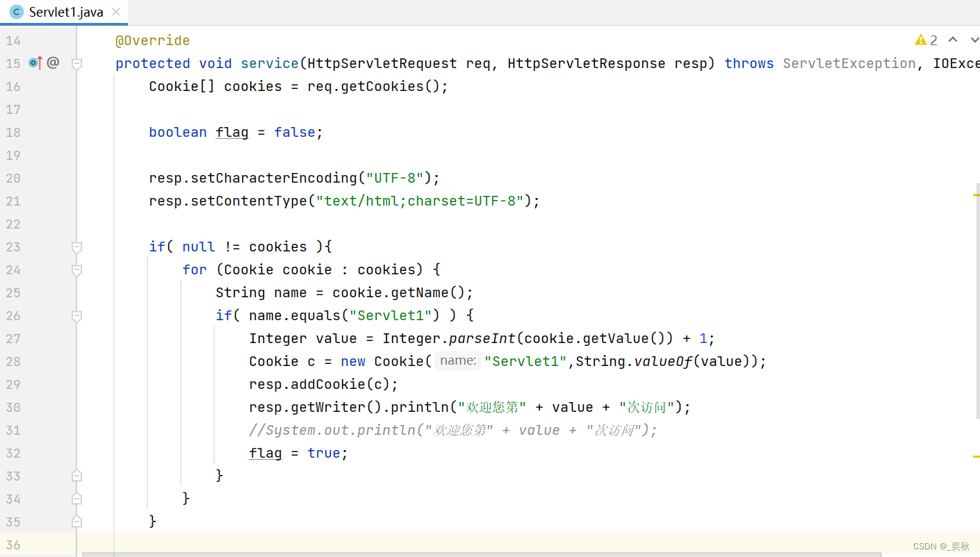Open the warnings indicator showing 2 problems
Screen dimensions: 980x557
pyautogui.click(x=926, y=40)
